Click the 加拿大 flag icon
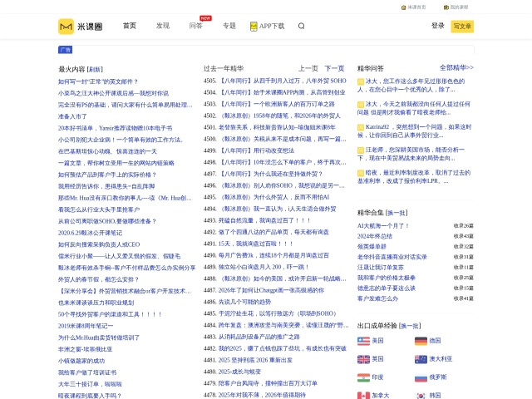The image size is (532, 399). [x=363, y=396]
